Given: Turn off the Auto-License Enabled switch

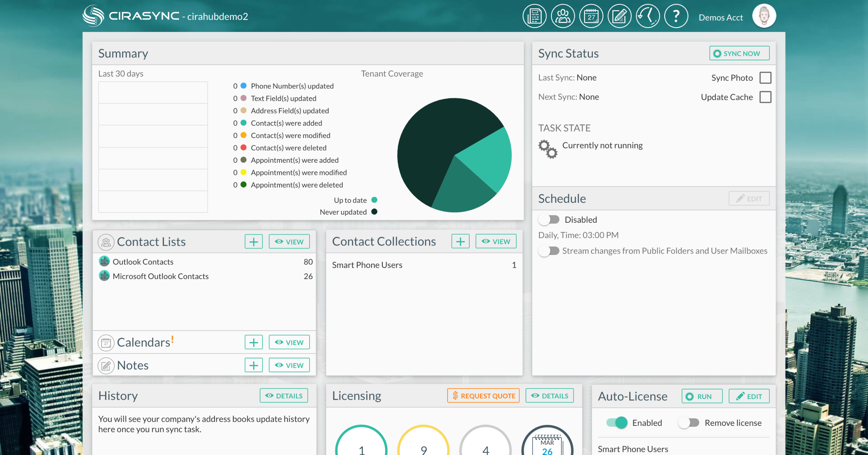Looking at the screenshot, I should click(x=617, y=423).
